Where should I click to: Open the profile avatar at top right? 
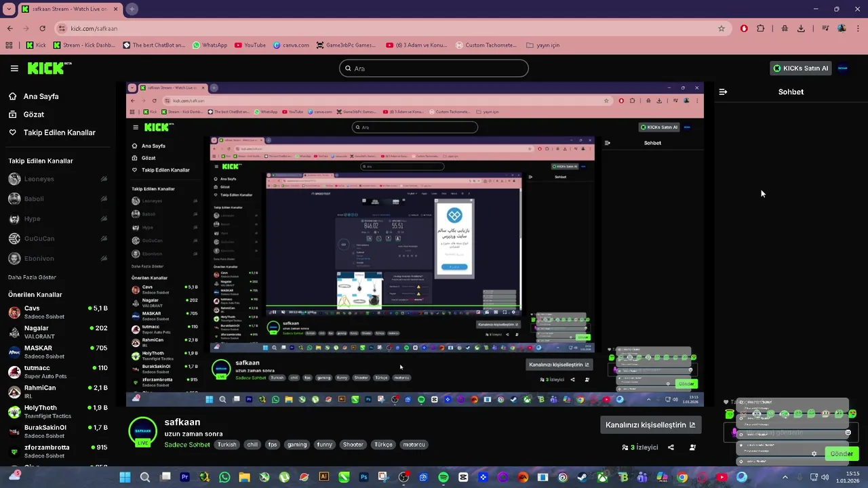(x=843, y=68)
